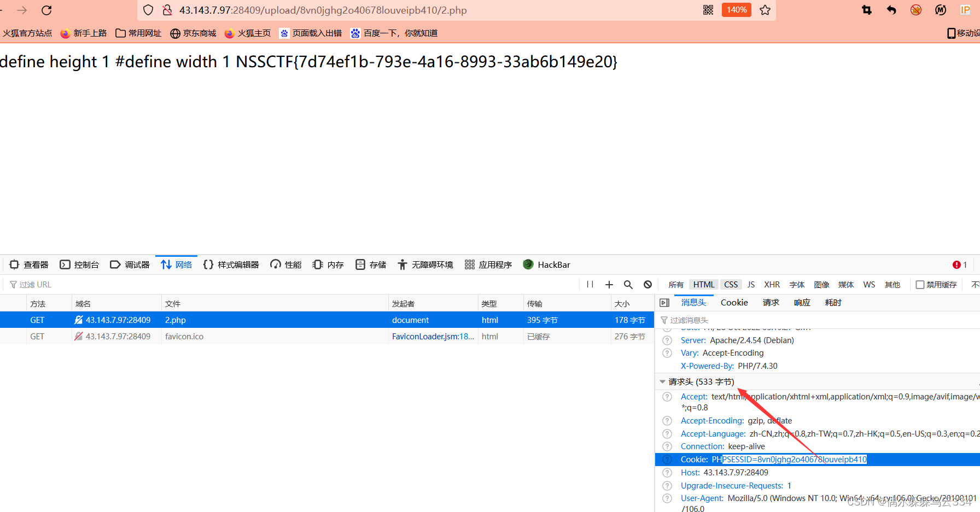Enable the 禁用缓存 checkbox
The height and width of the screenshot is (512, 980).
[920, 284]
